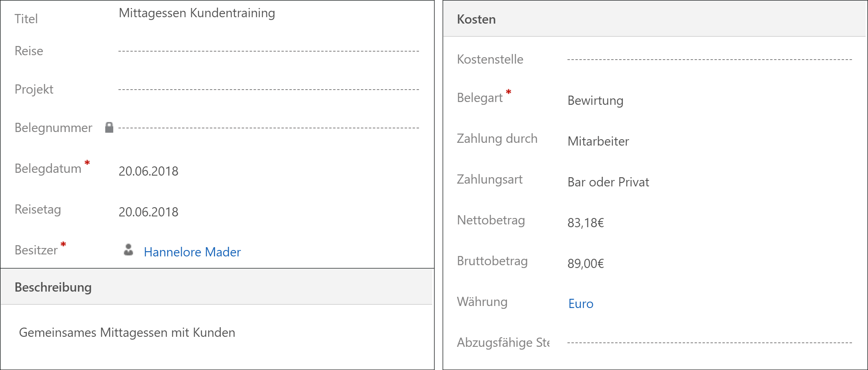Screen dimensions: 868x370
Task: Click the empty Projekt field
Action: click(x=268, y=89)
